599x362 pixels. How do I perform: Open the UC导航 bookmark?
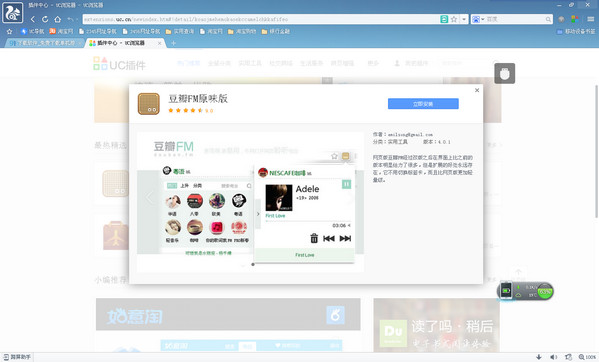click(33, 31)
